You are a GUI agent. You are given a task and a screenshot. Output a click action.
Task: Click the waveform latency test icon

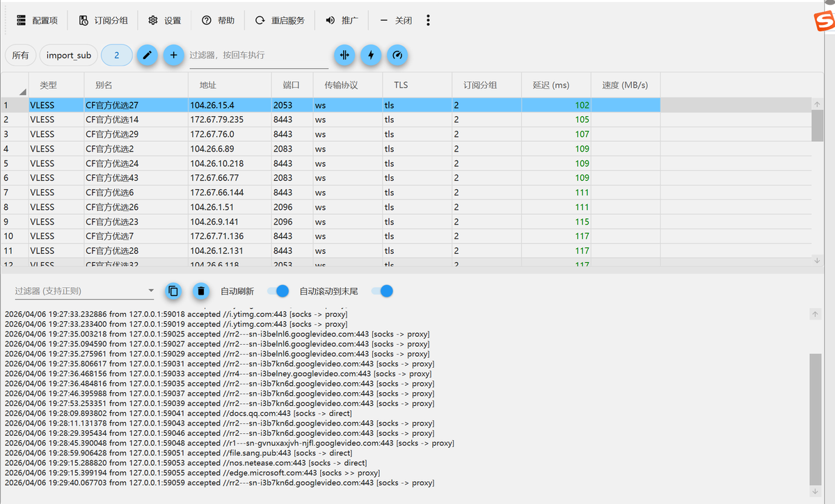344,56
